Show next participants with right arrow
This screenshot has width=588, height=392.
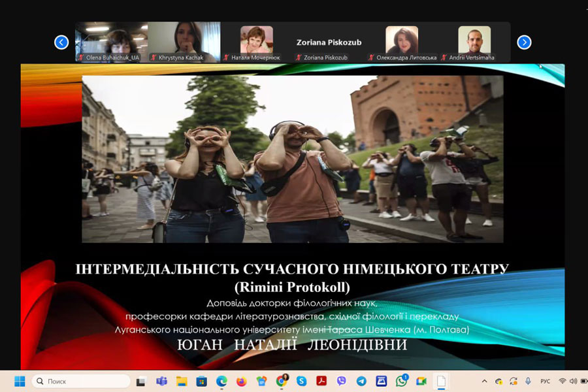(x=524, y=42)
